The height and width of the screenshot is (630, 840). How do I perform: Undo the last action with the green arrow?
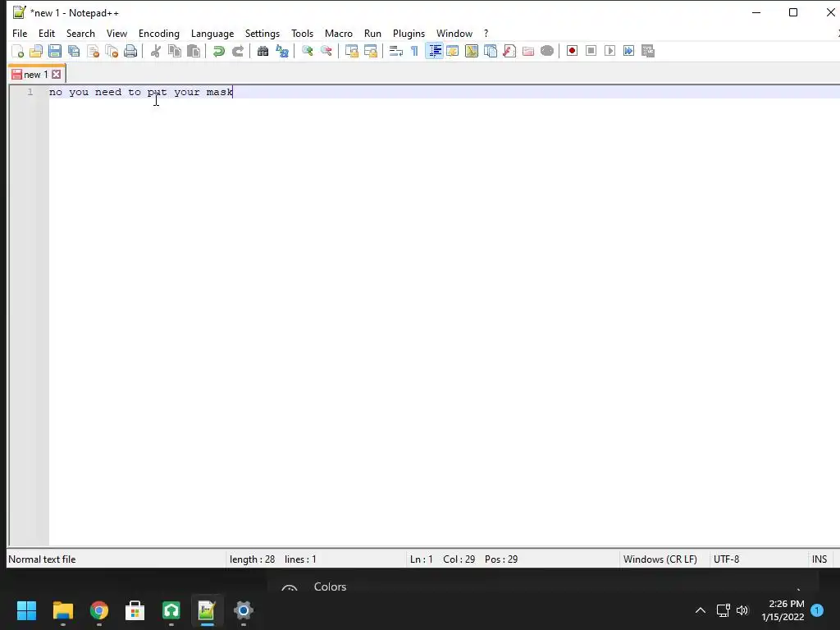pos(218,51)
